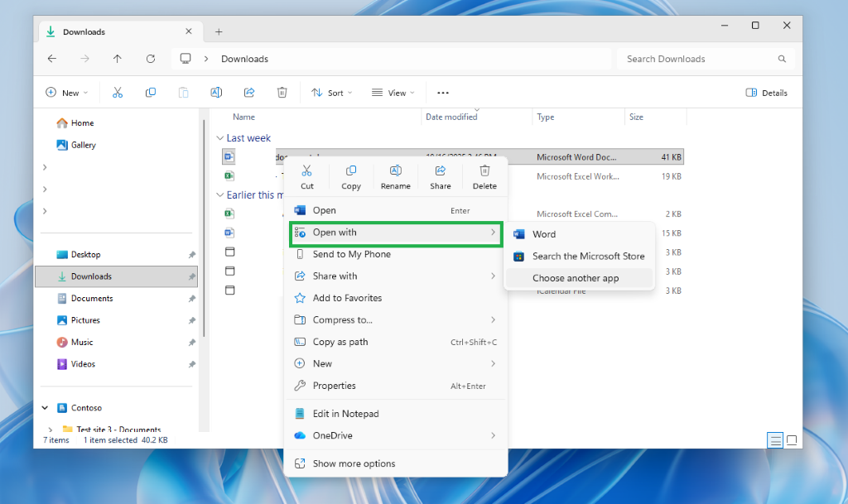This screenshot has width=848, height=504.
Task: Open Home in the navigation pane
Action: [75, 123]
